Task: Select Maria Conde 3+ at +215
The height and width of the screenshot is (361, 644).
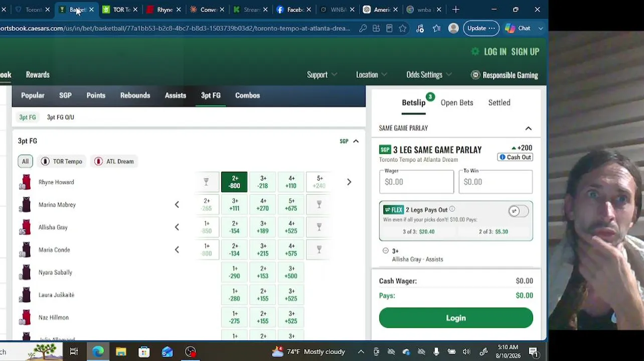Action: [x=263, y=250]
